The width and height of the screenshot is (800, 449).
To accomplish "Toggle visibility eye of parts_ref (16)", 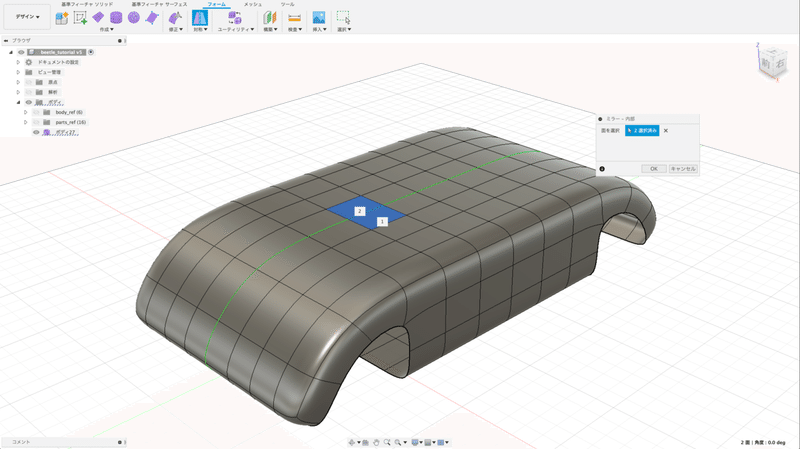I will click(36, 122).
